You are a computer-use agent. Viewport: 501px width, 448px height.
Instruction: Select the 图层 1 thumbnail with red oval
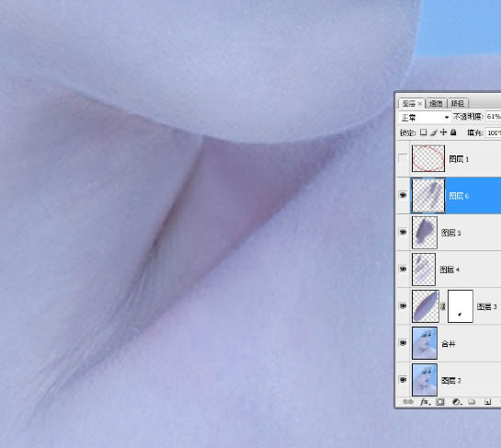point(428,158)
